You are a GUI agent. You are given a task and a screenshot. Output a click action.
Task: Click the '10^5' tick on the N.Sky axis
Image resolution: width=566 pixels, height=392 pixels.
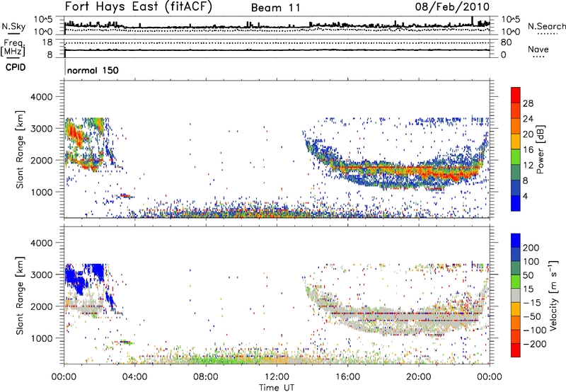[x=43, y=20]
